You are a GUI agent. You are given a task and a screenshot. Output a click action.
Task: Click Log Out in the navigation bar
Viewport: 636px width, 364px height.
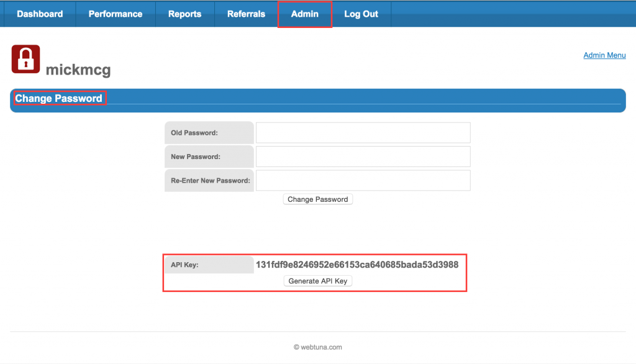[361, 14]
